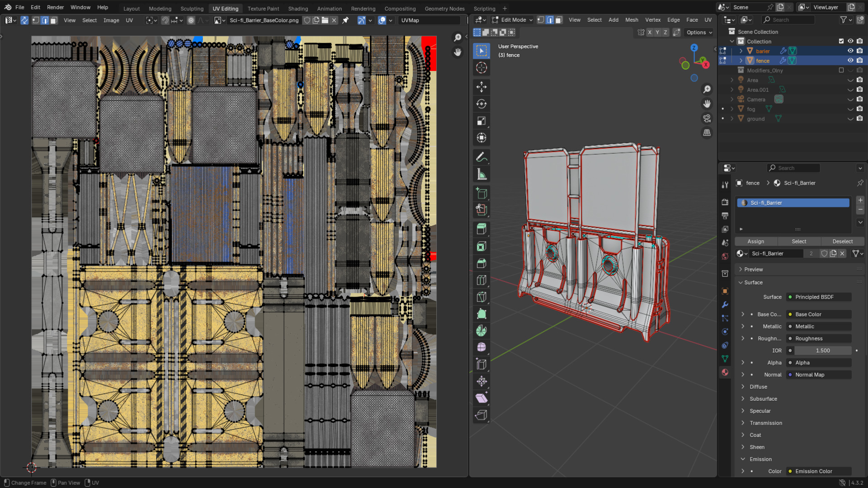Screen dimensions: 868x488
Task: Hide the fence object with eye icon
Action: (x=850, y=61)
